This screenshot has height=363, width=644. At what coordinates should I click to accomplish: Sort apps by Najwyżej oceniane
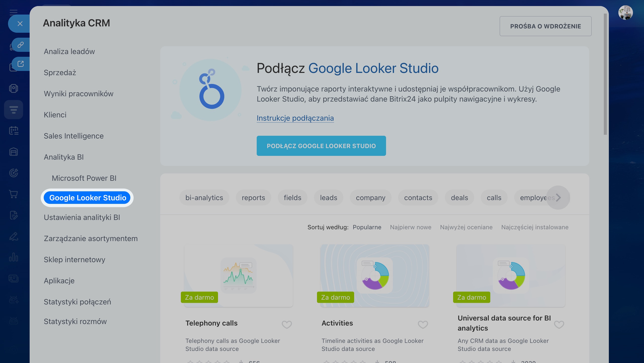[466, 227]
